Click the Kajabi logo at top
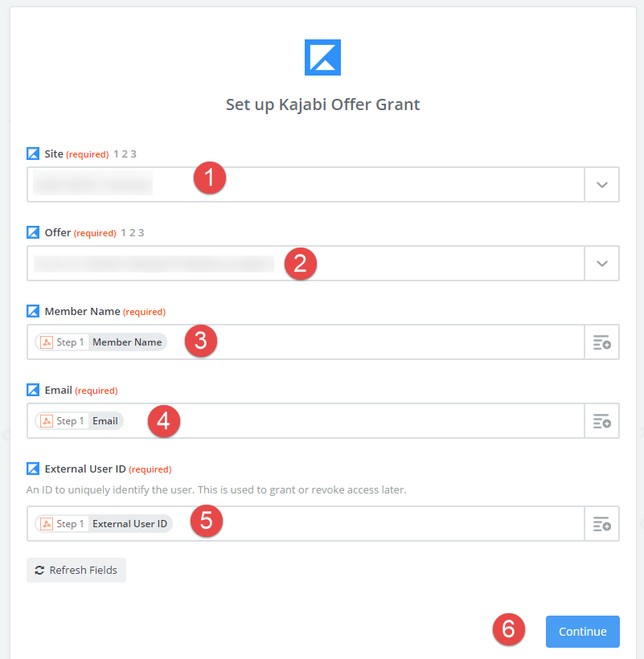 point(322,58)
